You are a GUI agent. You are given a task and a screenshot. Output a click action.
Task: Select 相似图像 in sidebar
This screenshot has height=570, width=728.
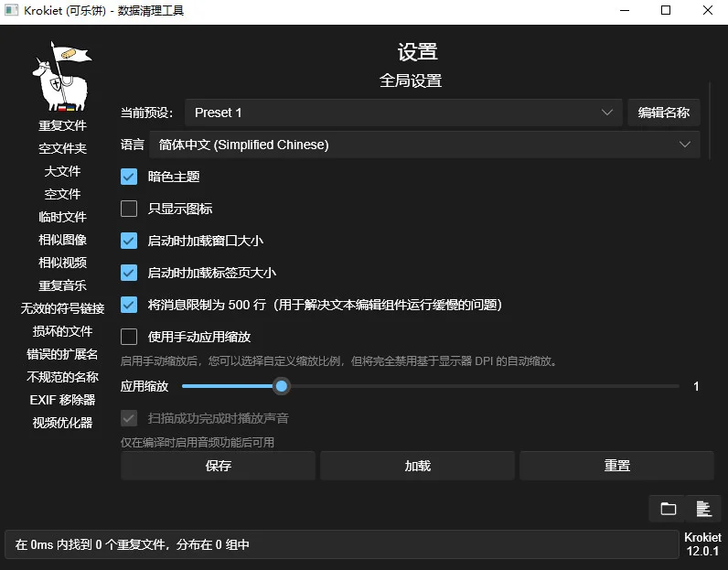click(x=62, y=240)
